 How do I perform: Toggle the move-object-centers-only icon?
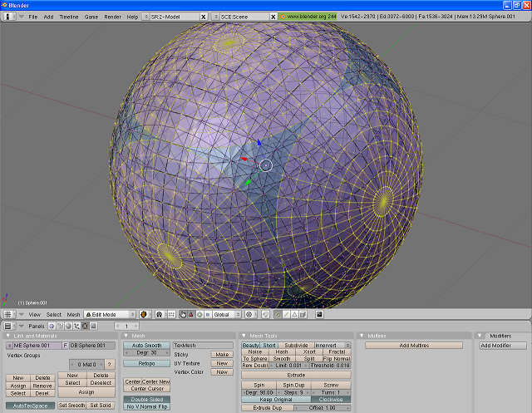click(x=171, y=314)
